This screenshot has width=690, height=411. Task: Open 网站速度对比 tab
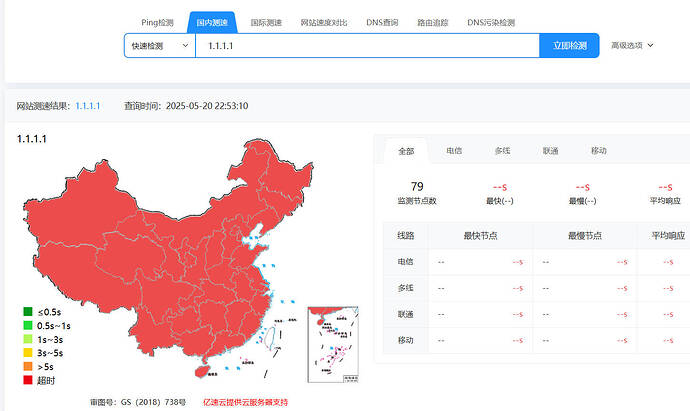click(x=323, y=22)
